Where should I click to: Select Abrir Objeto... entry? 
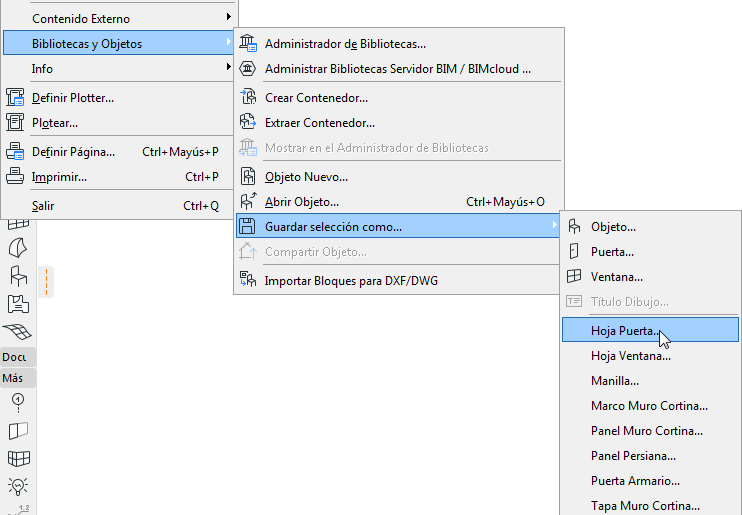[398, 202]
